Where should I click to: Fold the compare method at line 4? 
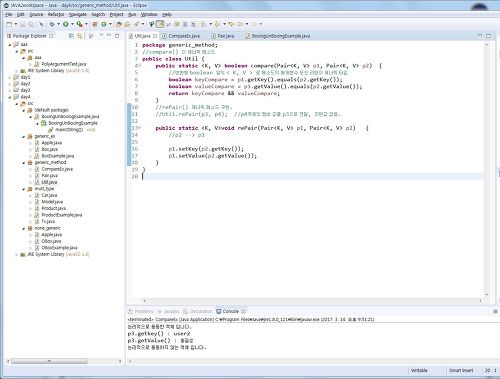pyautogui.click(x=140, y=65)
